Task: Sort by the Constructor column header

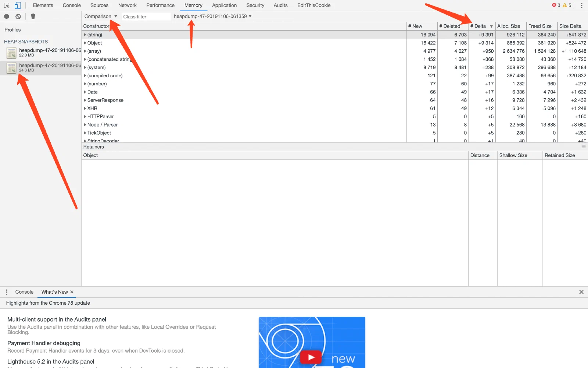Action: (244, 26)
